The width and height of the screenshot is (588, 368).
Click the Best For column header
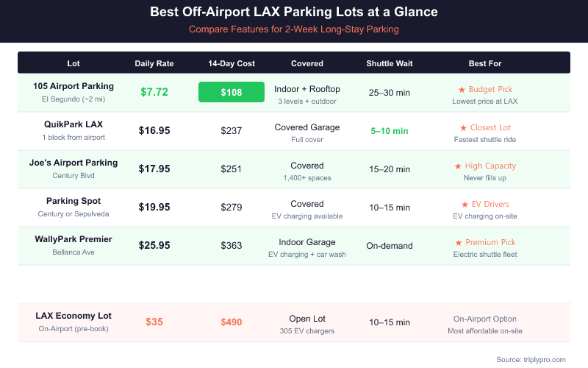click(485, 63)
